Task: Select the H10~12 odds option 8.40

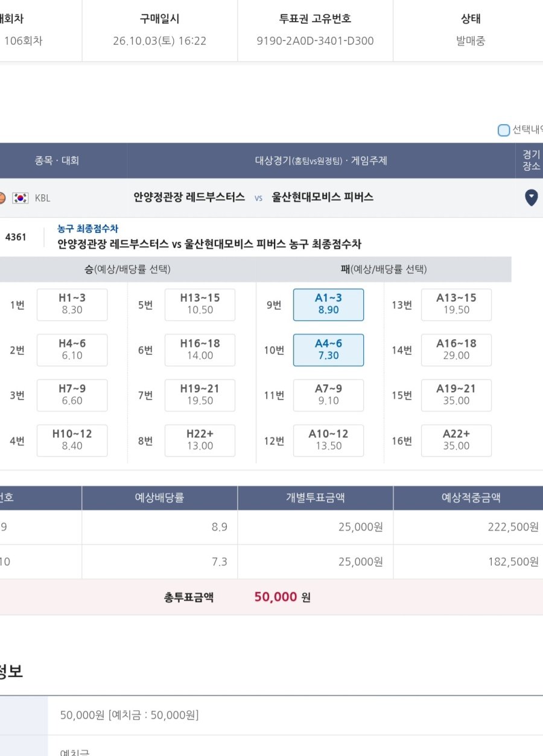Action: point(72,440)
